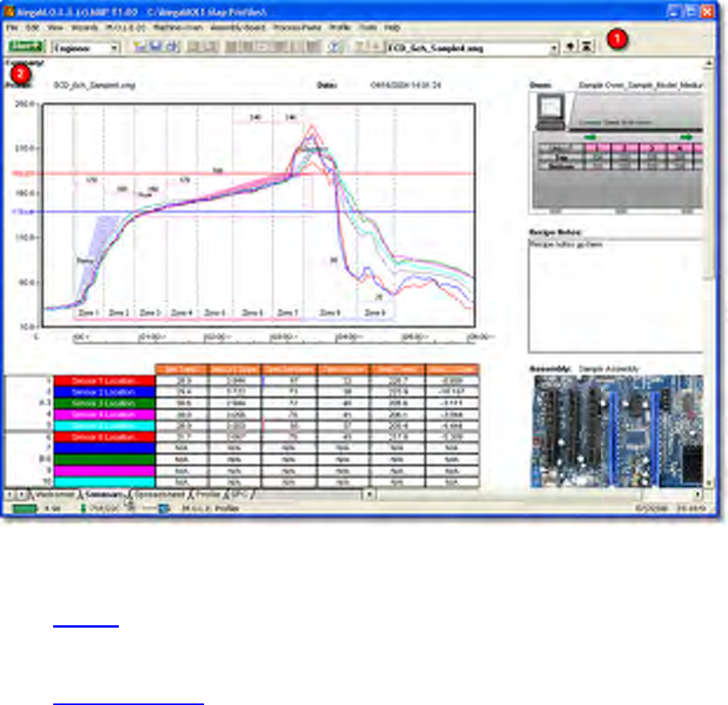Open the Help menu
The width and height of the screenshot is (728, 705).
pyautogui.click(x=392, y=28)
